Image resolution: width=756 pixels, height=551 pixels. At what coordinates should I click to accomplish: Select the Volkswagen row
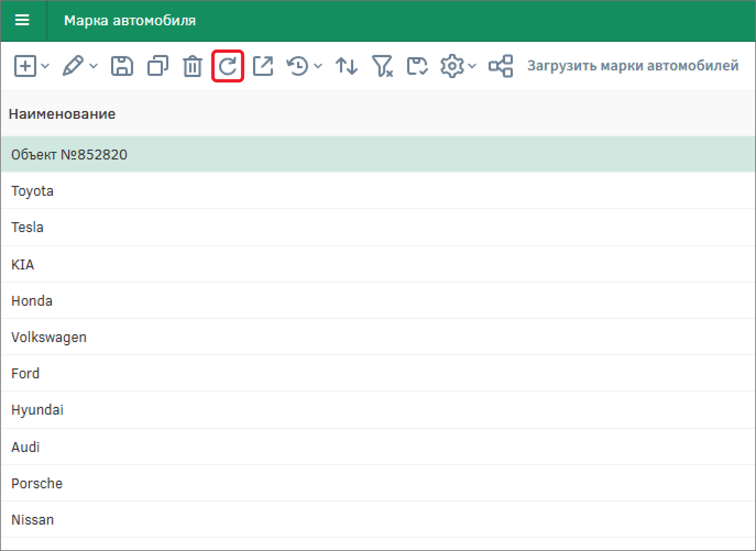pyautogui.click(x=49, y=337)
